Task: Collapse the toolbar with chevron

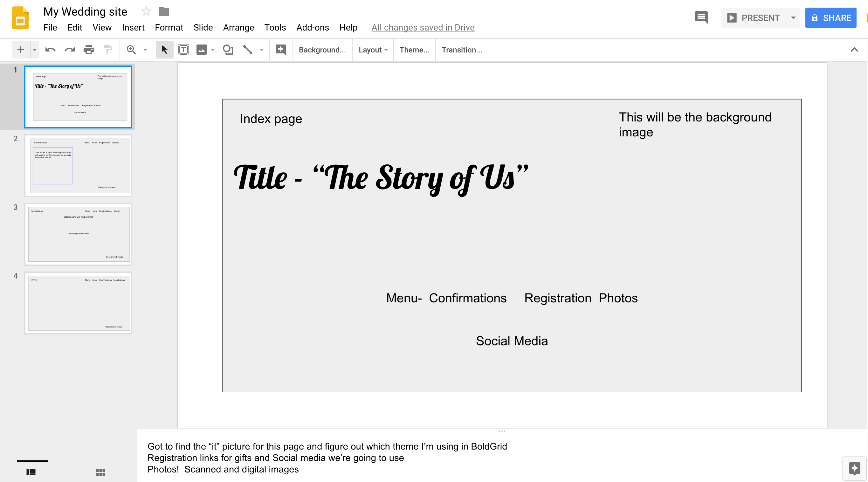Action: click(x=854, y=50)
